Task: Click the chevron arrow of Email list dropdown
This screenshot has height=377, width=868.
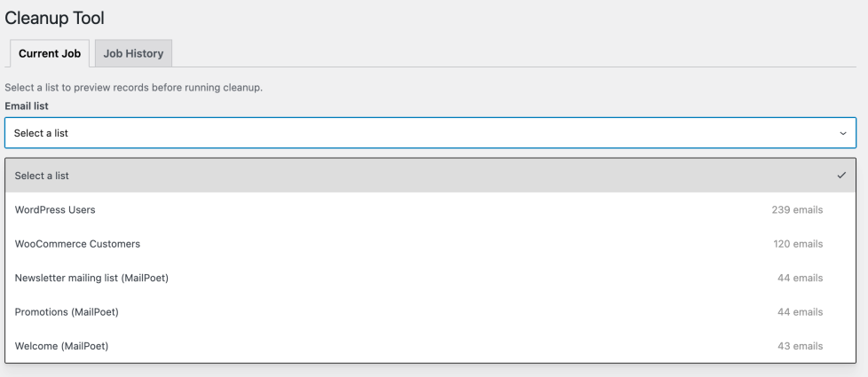Action: pyautogui.click(x=842, y=133)
